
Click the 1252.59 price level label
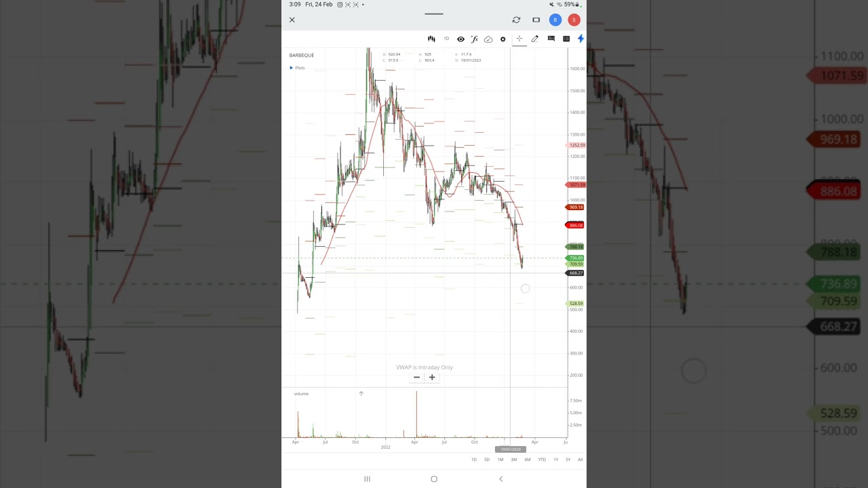tap(576, 145)
